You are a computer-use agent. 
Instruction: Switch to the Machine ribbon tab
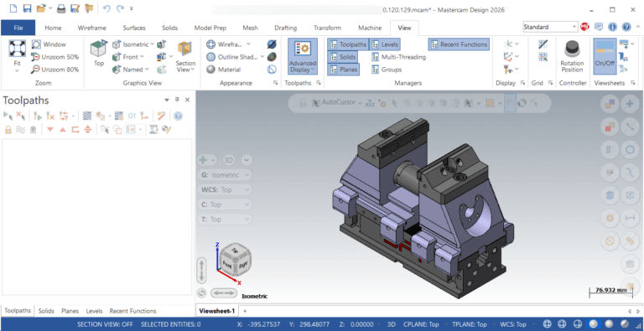(x=370, y=28)
